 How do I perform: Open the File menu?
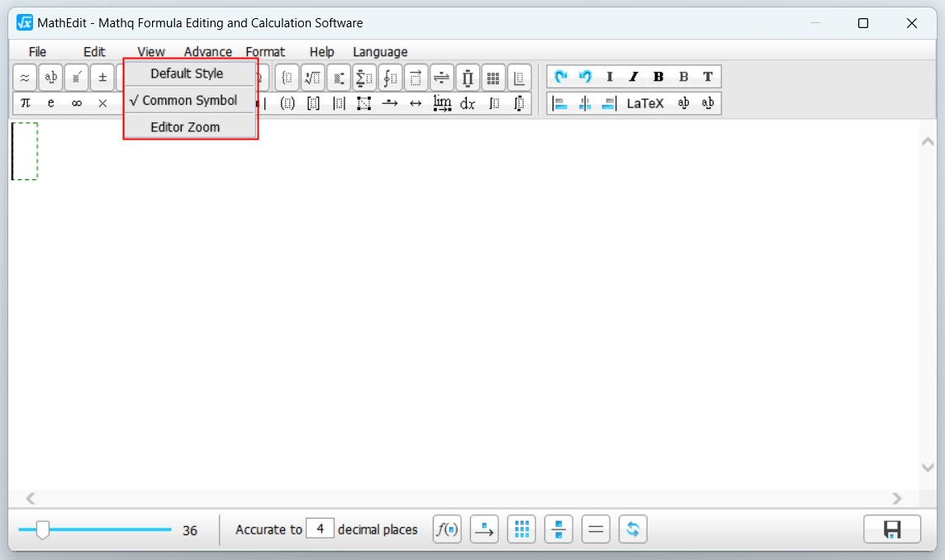pyautogui.click(x=37, y=52)
